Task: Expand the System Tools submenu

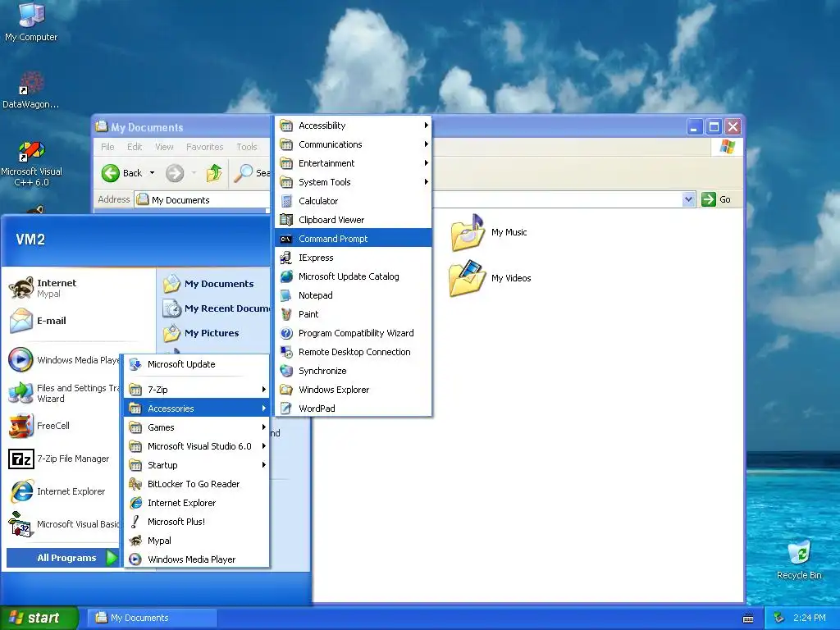Action: click(353, 182)
